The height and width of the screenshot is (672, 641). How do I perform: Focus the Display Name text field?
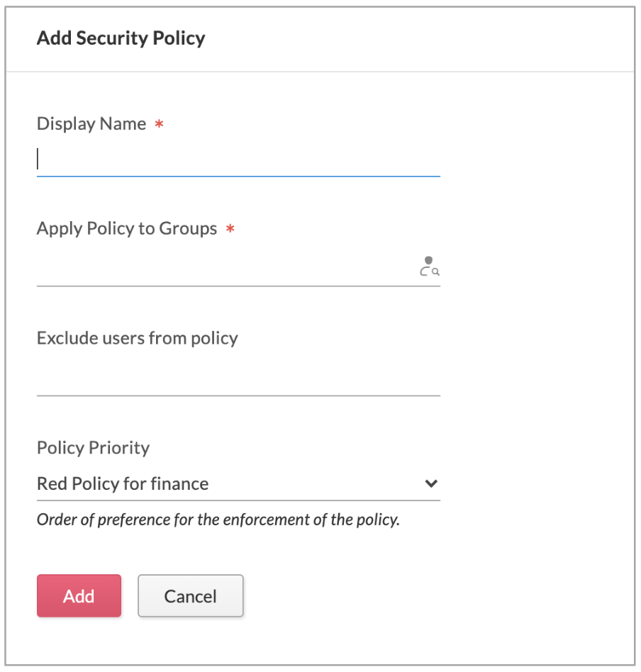point(238,159)
